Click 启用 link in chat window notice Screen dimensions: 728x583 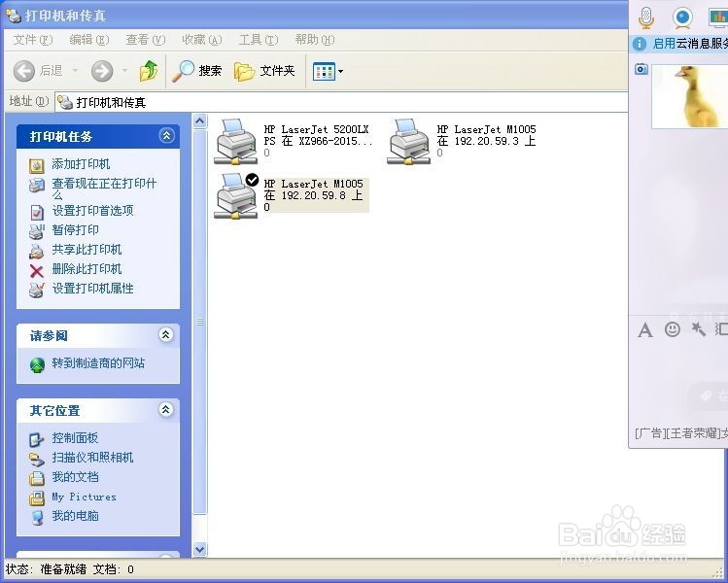pyautogui.click(x=664, y=44)
